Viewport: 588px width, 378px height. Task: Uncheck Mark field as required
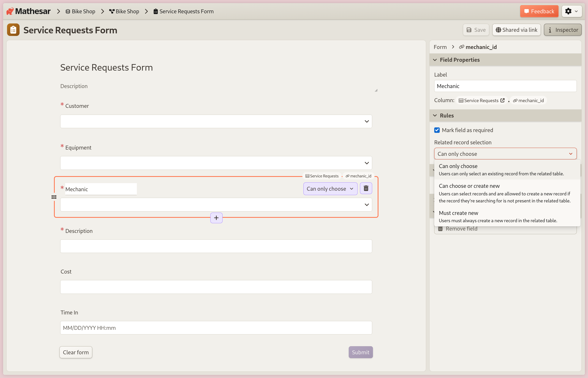437,130
